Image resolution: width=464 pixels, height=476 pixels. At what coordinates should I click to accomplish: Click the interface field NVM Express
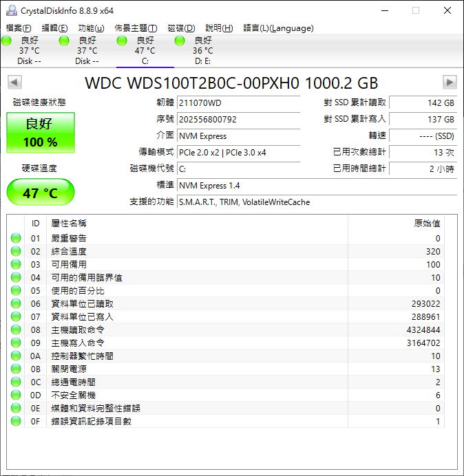pyautogui.click(x=238, y=136)
